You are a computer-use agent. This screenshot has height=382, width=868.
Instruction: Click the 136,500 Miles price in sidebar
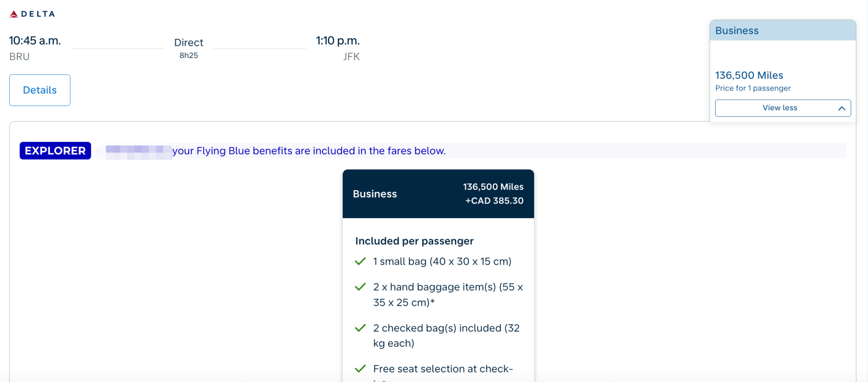click(749, 75)
